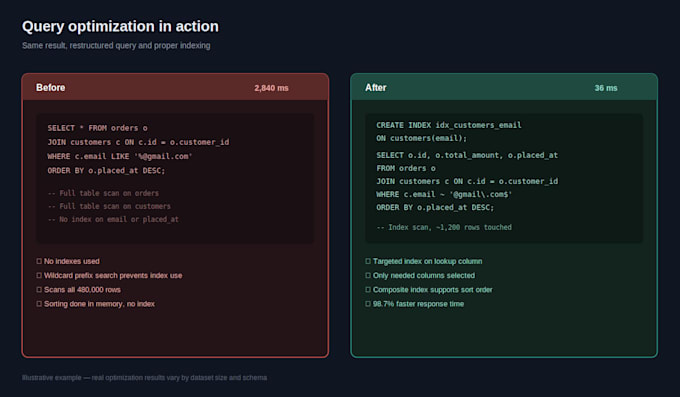Click the After 'JOIN customers c ON c.id = o.customer_id' line
The image size is (680, 397).
point(467,181)
